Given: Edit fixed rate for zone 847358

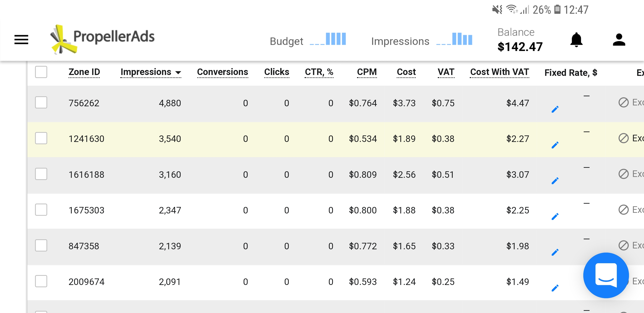Looking at the screenshot, I should [x=555, y=252].
